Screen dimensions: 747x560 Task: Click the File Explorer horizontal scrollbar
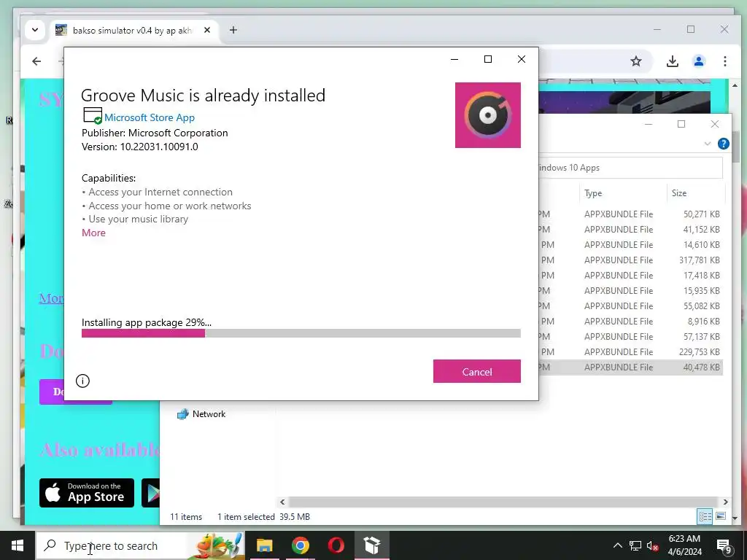[503, 502]
